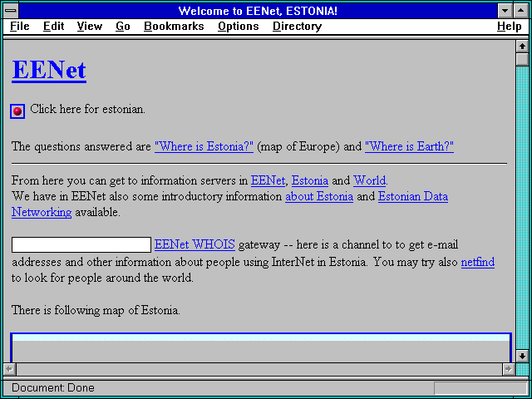Screen dimensions: 532x399
Task: Follow the Estonia servers link
Action: coord(310,180)
